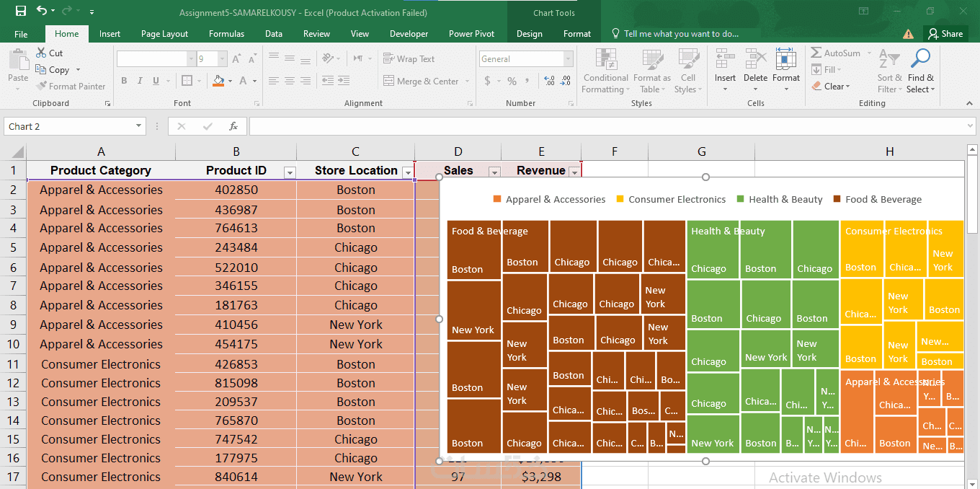Toggle Merge & Center
The width and height of the screenshot is (980, 489).
click(x=421, y=81)
